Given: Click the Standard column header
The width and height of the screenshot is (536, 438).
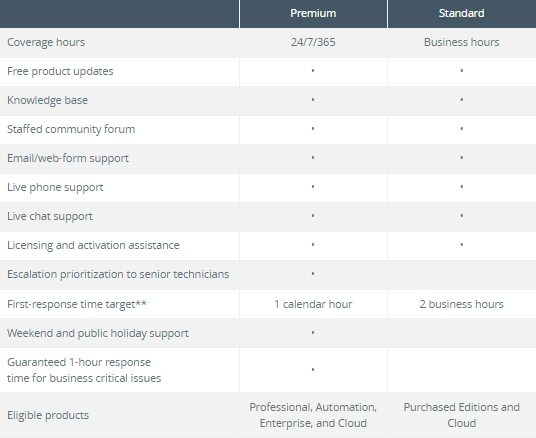Looking at the screenshot, I should 461,13.
